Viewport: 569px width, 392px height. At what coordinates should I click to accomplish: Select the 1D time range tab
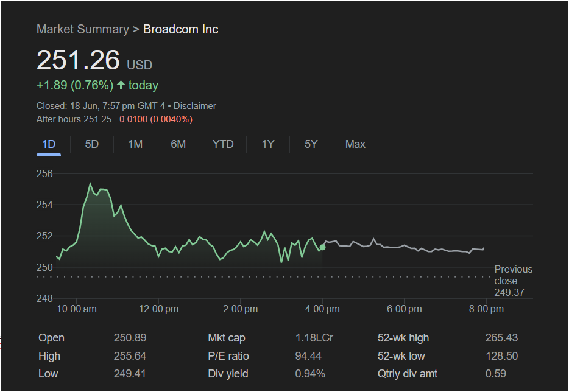49,144
